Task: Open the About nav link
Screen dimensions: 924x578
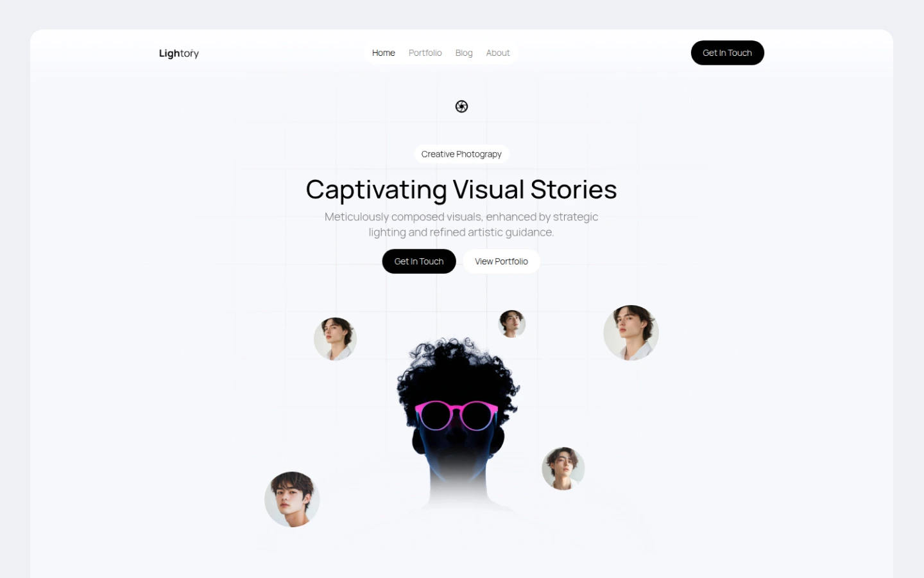Action: (x=498, y=53)
